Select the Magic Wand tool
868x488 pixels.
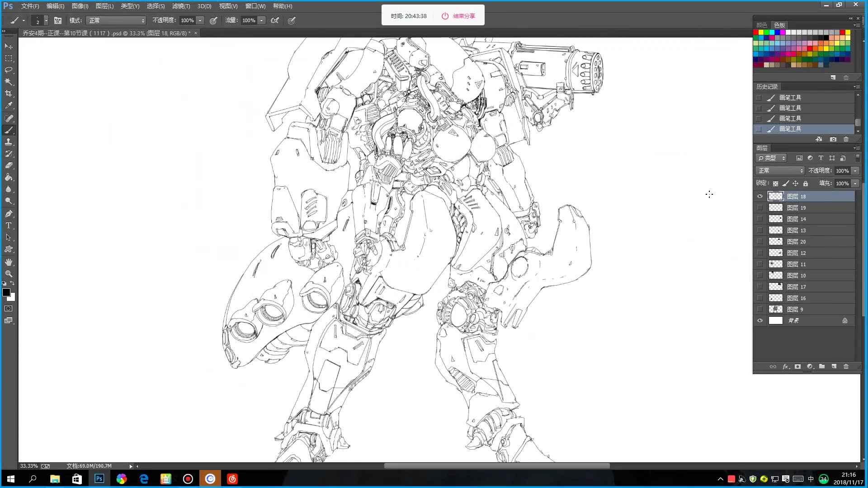coord(9,82)
